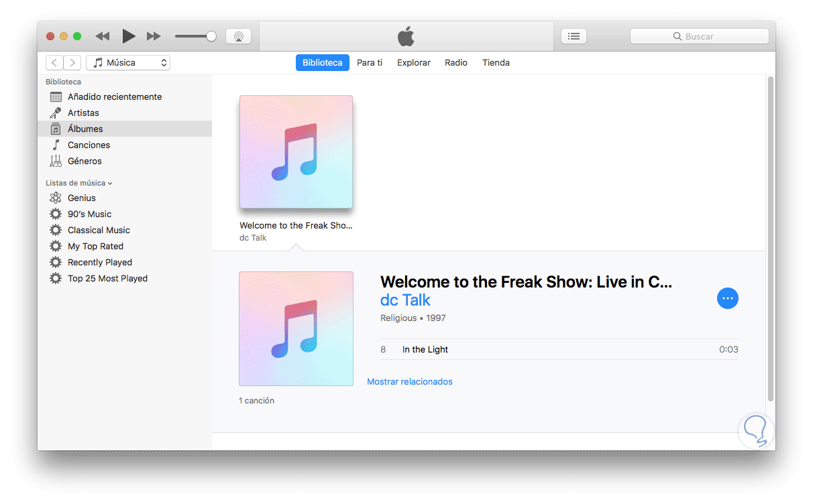Open the My Top Rated playlist label
The height and width of the screenshot is (504, 813).
[95, 246]
